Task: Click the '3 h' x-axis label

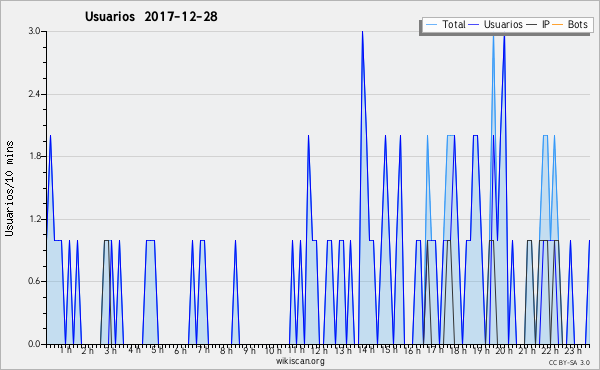Action: [x=111, y=350]
